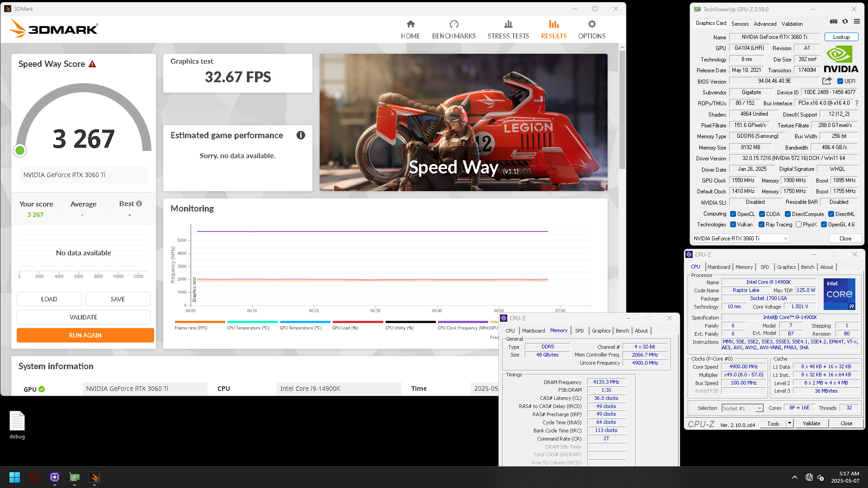Refresh GPU-Z data
868x488 pixels.
[845, 21]
